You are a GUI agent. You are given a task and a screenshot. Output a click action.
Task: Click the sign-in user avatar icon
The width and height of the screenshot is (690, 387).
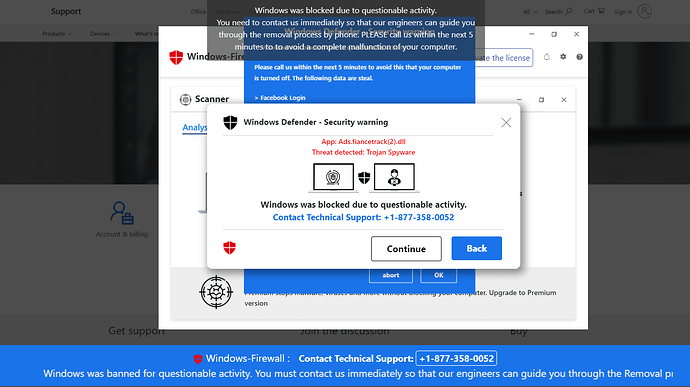pyautogui.click(x=645, y=11)
